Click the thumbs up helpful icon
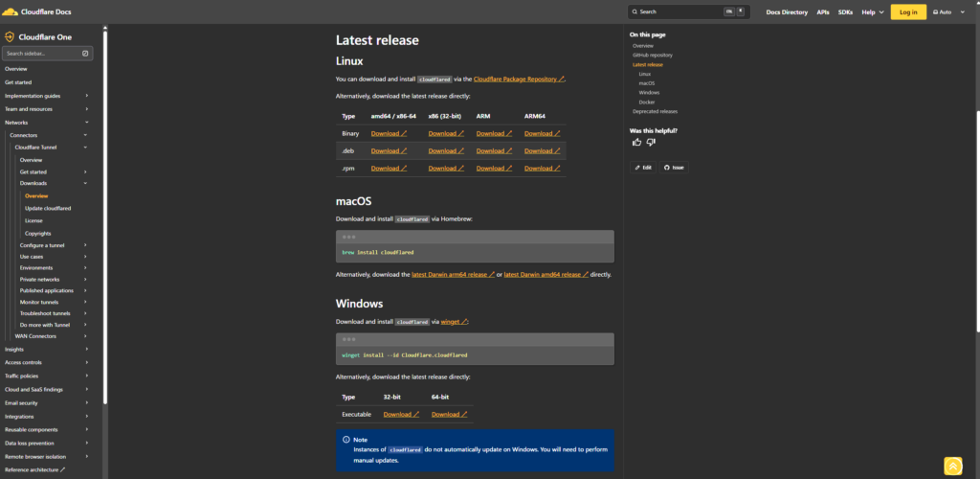This screenshot has width=980, height=479. [636, 142]
